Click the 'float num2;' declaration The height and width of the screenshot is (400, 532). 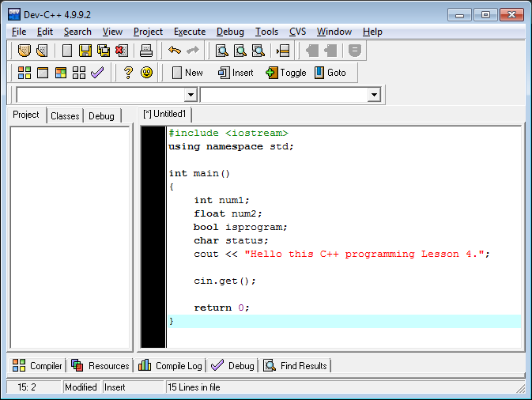click(228, 213)
